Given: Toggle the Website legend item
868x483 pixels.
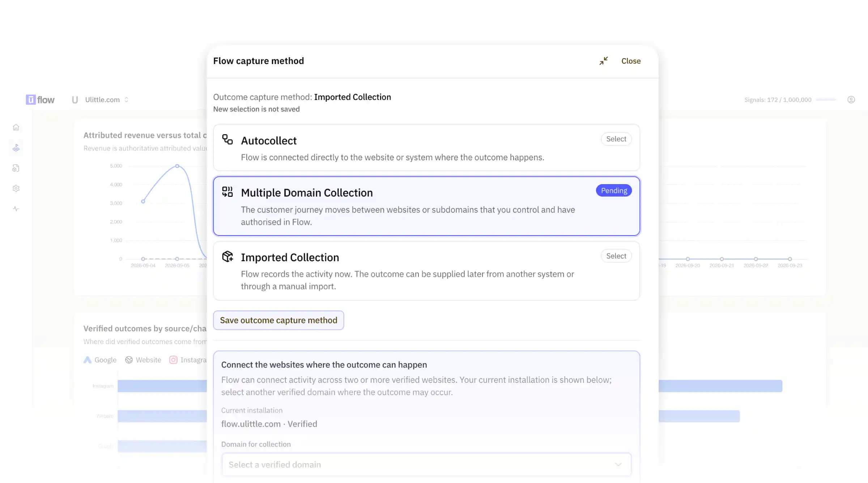Looking at the screenshot, I should coord(143,360).
